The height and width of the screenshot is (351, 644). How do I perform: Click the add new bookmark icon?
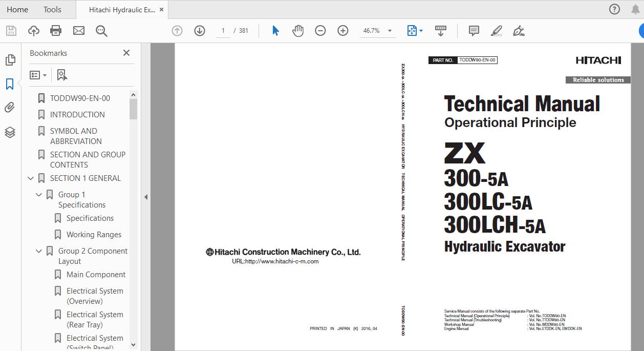62,75
